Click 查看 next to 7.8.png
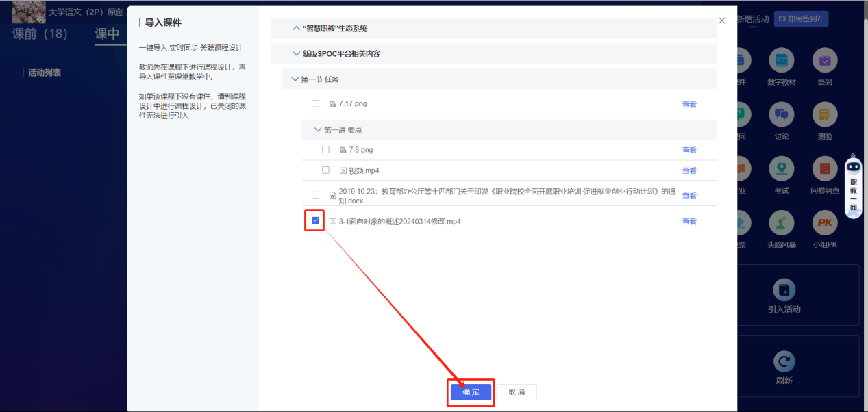Image resolution: width=868 pixels, height=412 pixels. 689,149
